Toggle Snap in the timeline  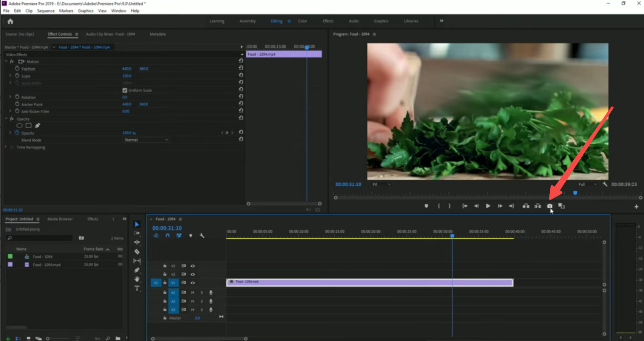tap(167, 235)
